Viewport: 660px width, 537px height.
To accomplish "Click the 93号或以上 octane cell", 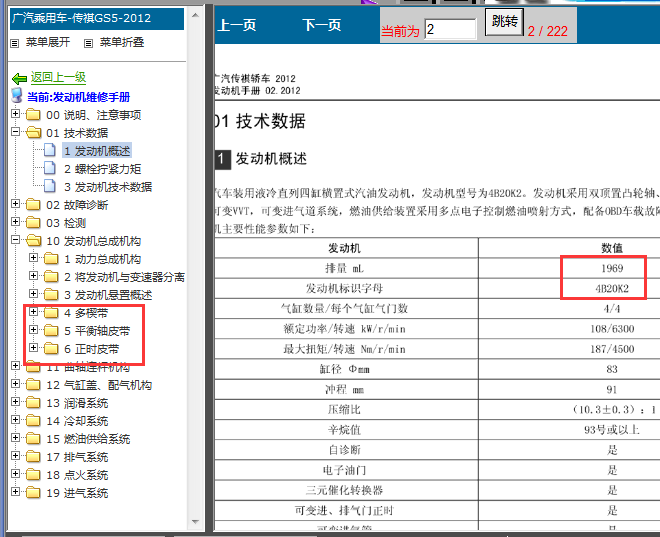I will pyautogui.click(x=612, y=430).
